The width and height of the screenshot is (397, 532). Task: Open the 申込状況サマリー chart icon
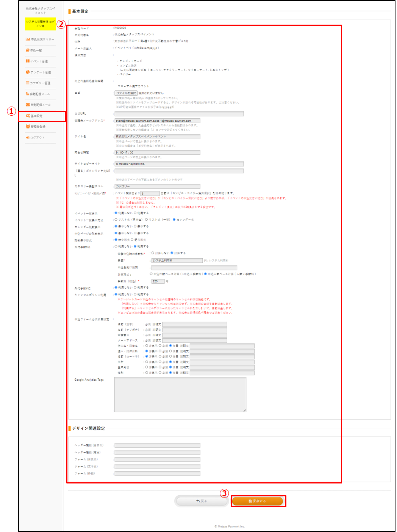click(x=28, y=39)
